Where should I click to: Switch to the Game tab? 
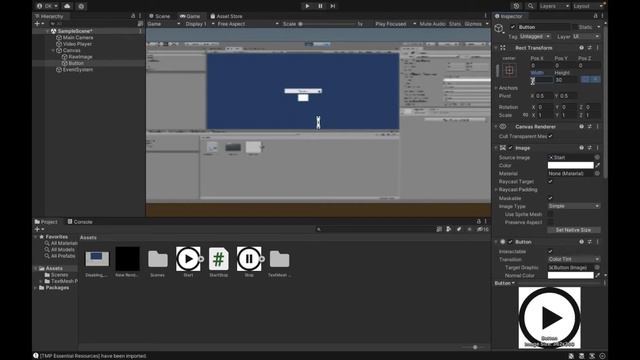coord(190,16)
